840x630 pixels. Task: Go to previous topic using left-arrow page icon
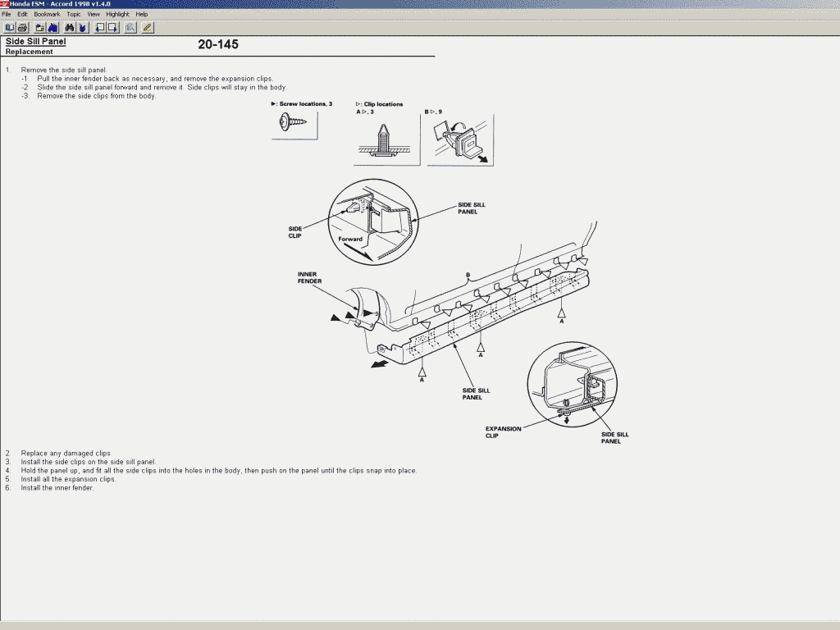[x=100, y=27]
